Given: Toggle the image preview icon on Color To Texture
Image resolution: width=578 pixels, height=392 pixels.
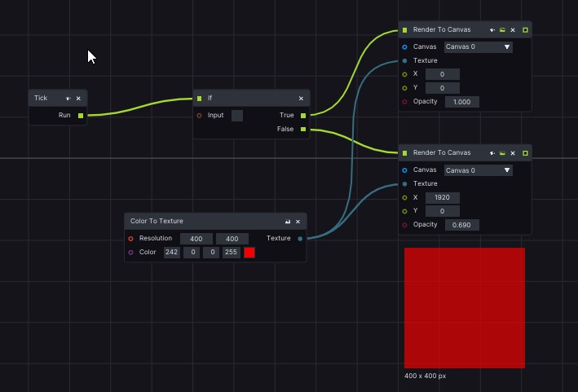Looking at the screenshot, I should click(x=287, y=222).
